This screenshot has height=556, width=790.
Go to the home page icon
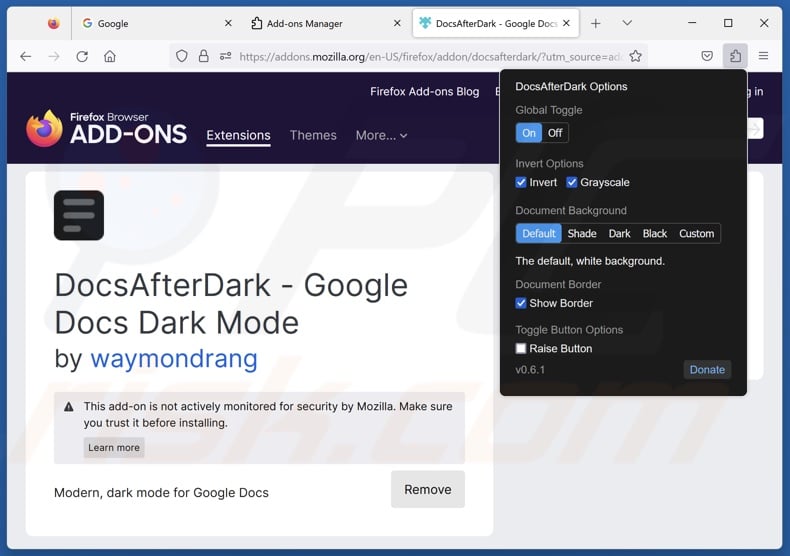(110, 56)
